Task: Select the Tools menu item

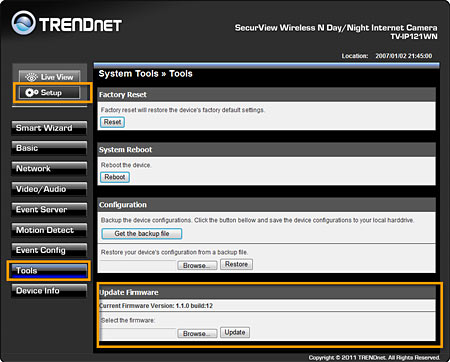Action: coord(49,270)
